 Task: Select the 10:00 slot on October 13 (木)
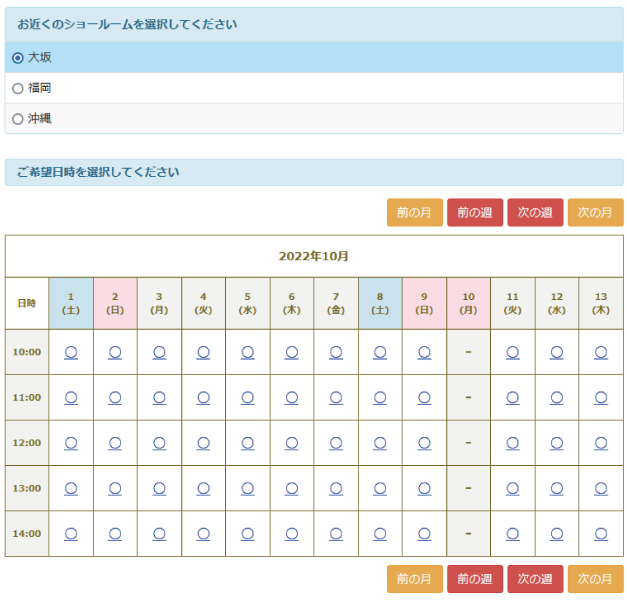[x=601, y=352]
